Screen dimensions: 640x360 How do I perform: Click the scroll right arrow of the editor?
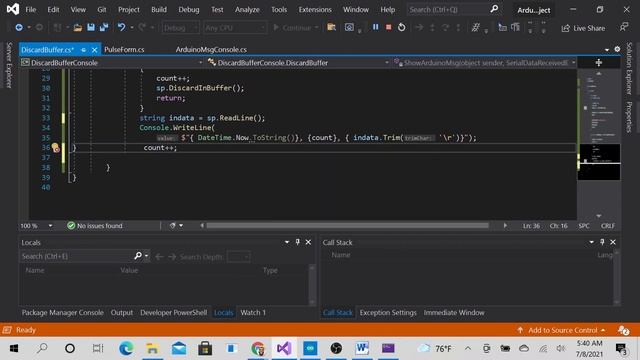pos(505,225)
